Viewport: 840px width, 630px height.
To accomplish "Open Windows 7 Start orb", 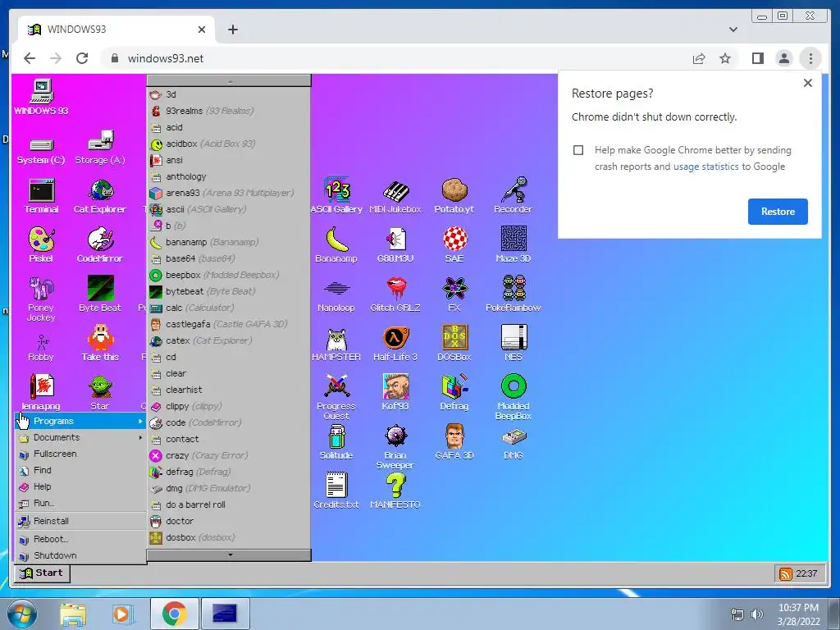I will (x=21, y=614).
